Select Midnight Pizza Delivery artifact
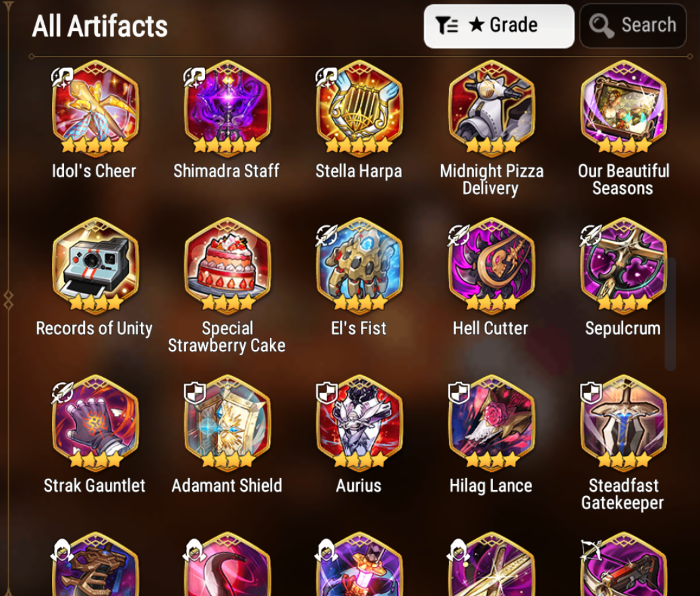Screen dimensions: 700x596 491,109
